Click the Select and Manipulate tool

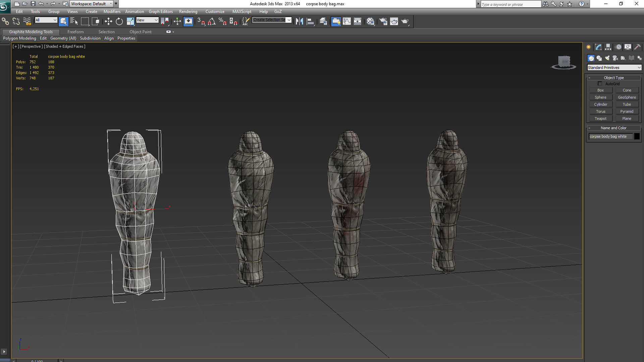177,21
